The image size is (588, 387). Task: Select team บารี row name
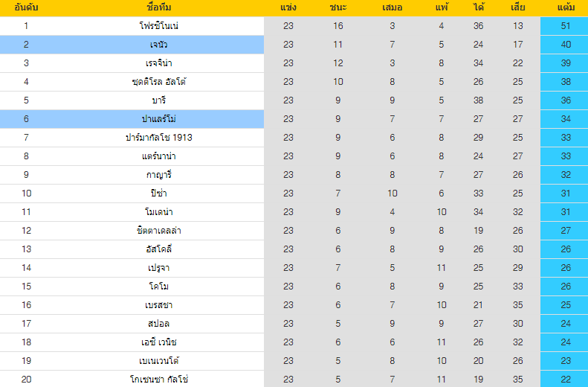click(159, 100)
